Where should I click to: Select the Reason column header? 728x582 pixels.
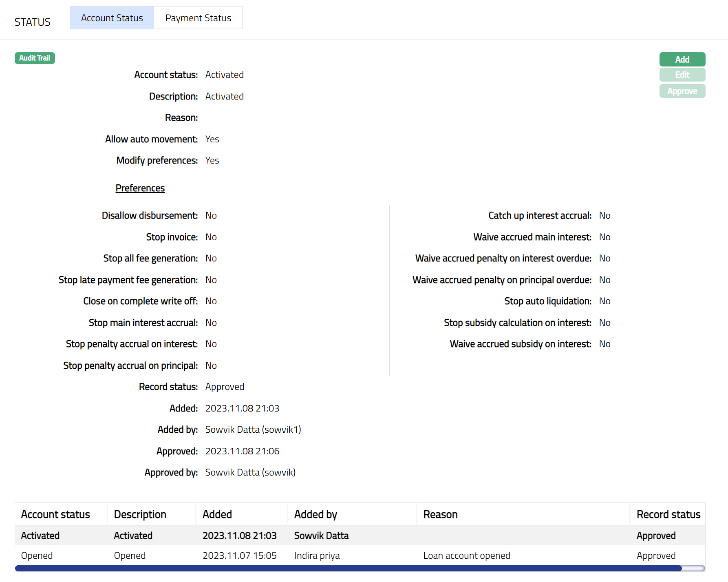pyautogui.click(x=440, y=514)
